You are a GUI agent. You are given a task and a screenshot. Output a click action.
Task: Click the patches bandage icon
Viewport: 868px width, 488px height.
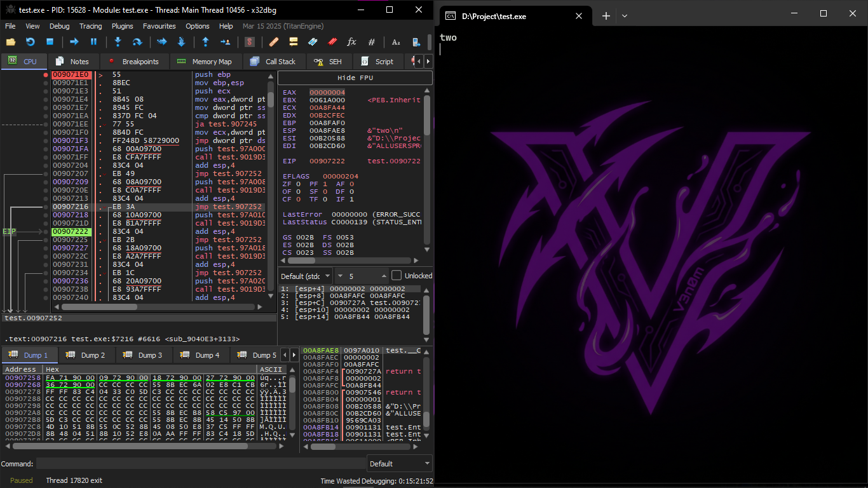tap(274, 42)
